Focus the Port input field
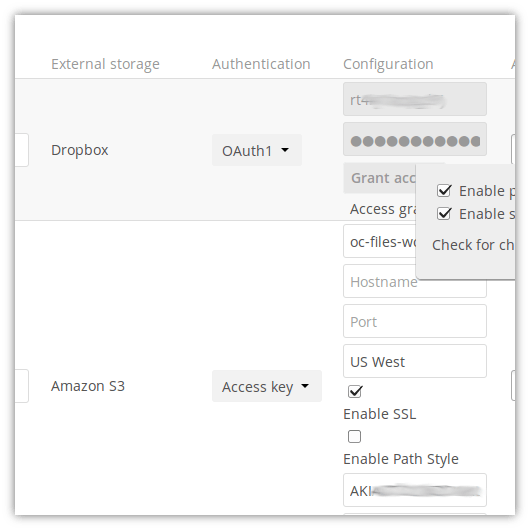The image size is (530, 530). coord(415,321)
